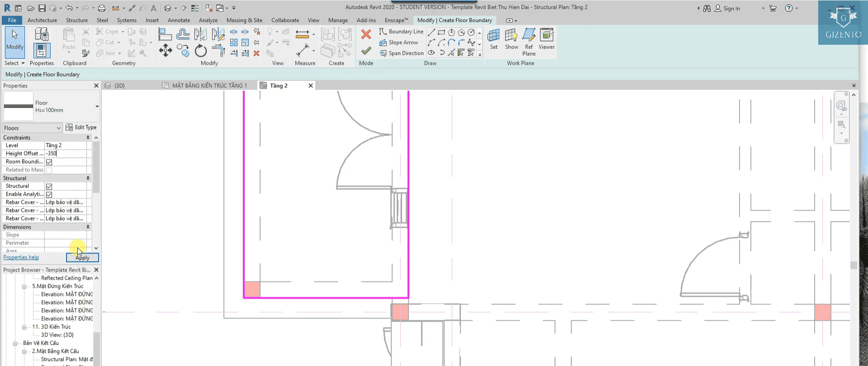Select the Rotate tool
The width and height of the screenshot is (868, 366).
point(201,51)
